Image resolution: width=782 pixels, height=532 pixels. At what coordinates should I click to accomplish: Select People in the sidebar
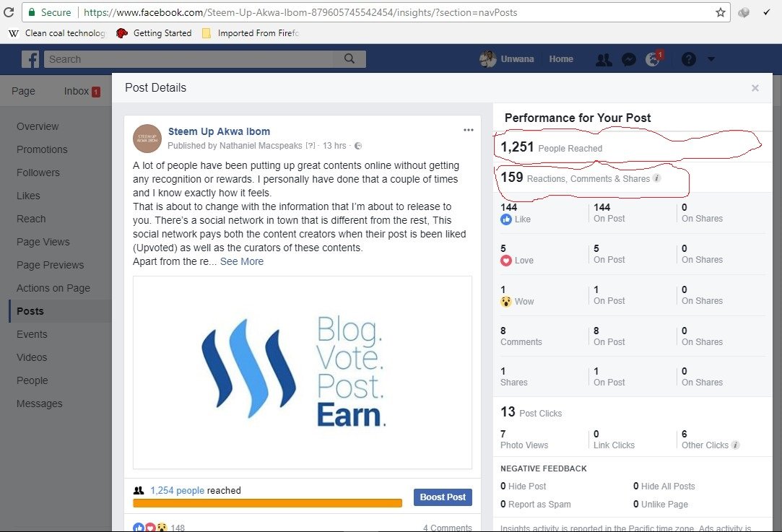pos(32,380)
